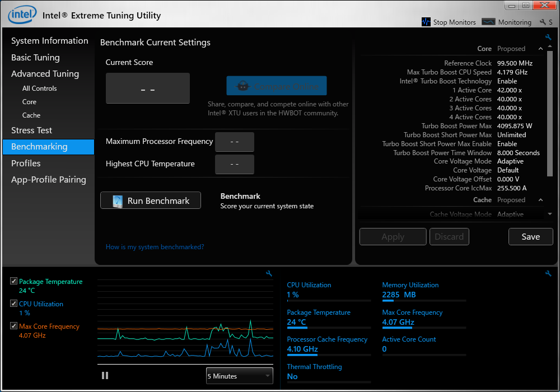
Task: Click Max Turbo Boost CPU Speed 4.179 GHz
Action: [512, 72]
